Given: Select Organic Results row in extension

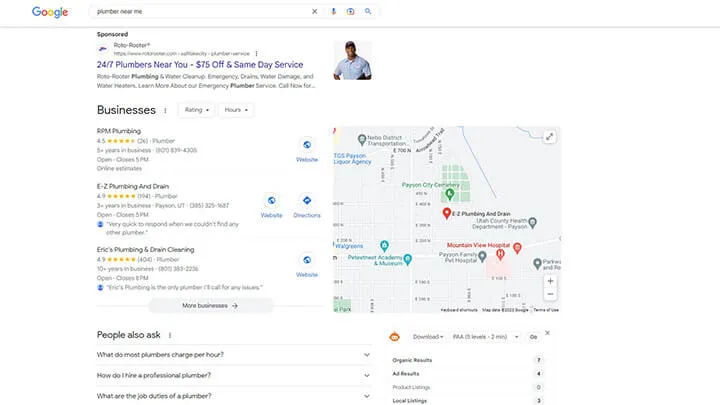Looking at the screenshot, I should [467, 360].
